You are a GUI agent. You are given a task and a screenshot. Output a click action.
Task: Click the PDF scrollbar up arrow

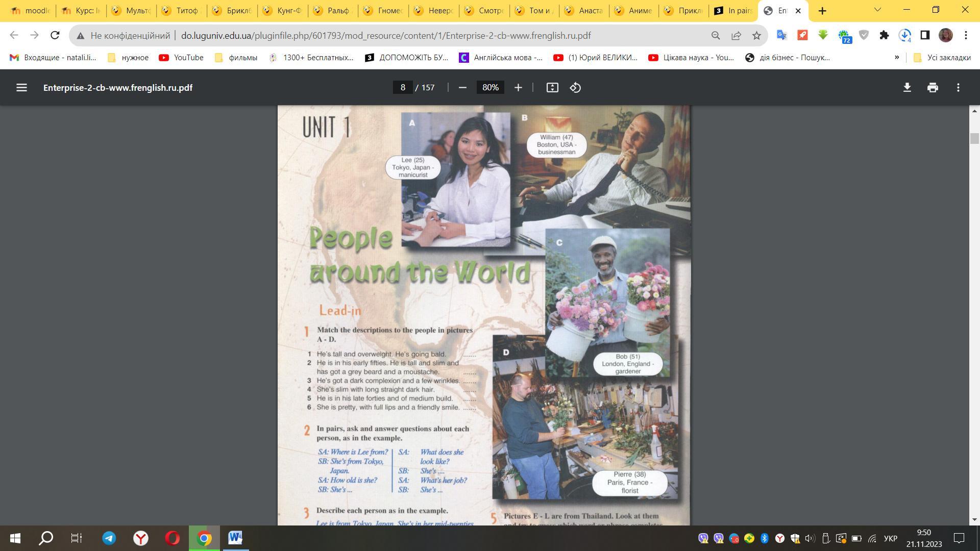[x=974, y=111]
